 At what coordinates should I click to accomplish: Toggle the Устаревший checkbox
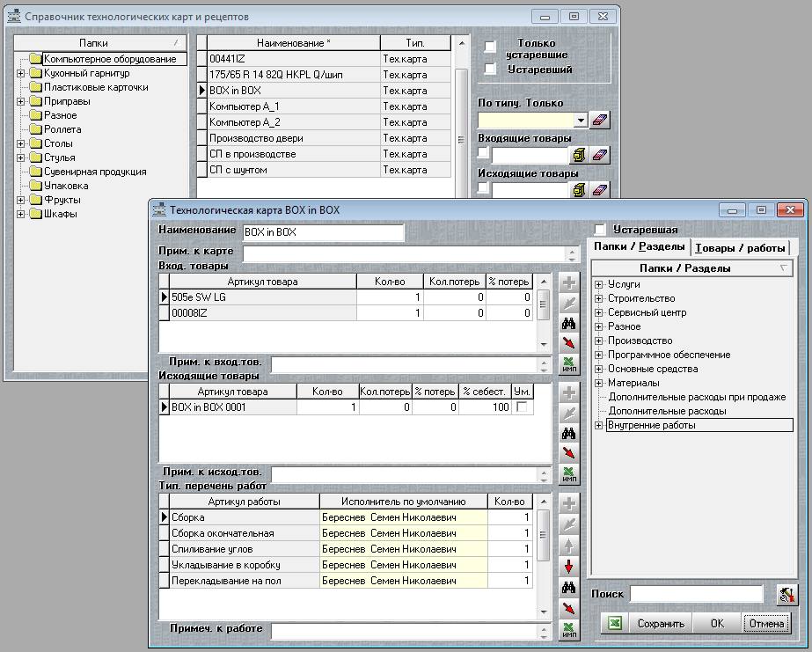point(489,69)
